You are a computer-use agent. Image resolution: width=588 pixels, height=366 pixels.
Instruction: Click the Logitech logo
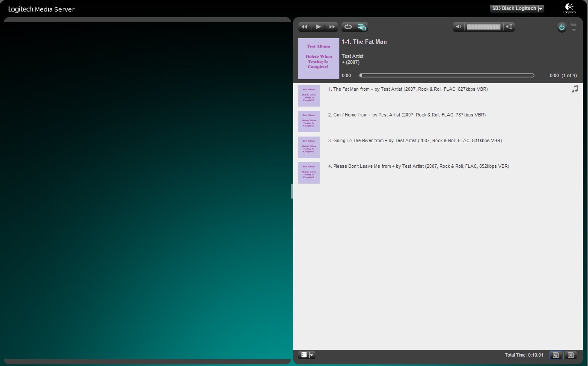569,8
